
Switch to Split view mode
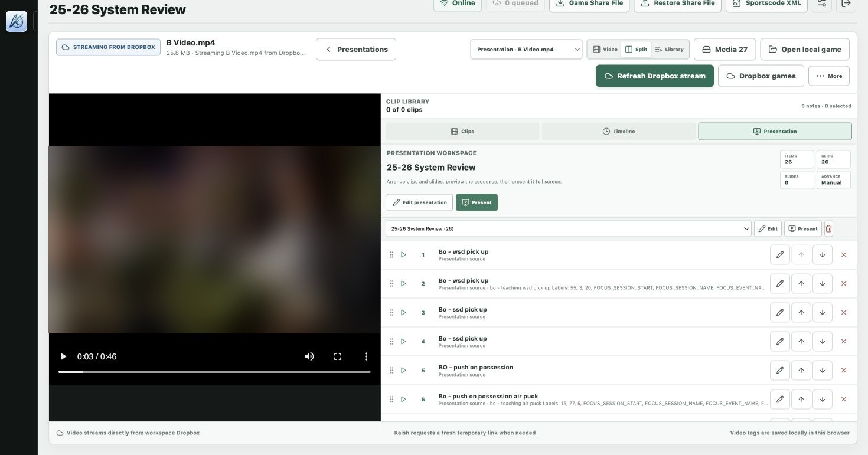click(636, 50)
